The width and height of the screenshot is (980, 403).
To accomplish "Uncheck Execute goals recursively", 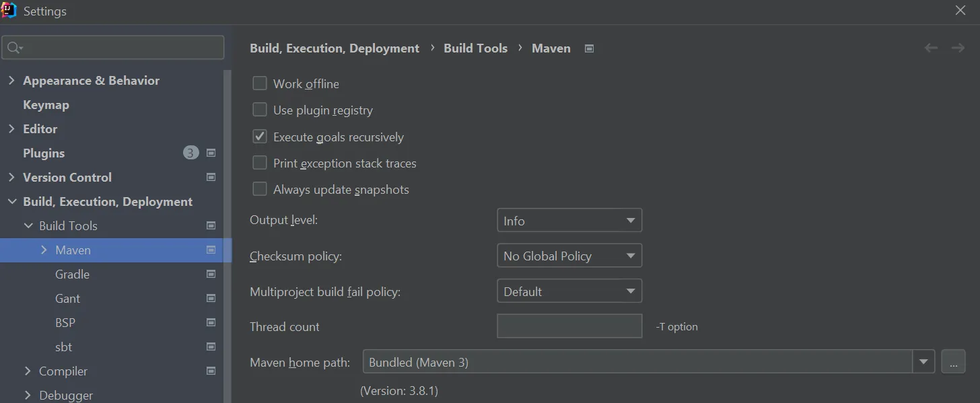I will [x=260, y=137].
